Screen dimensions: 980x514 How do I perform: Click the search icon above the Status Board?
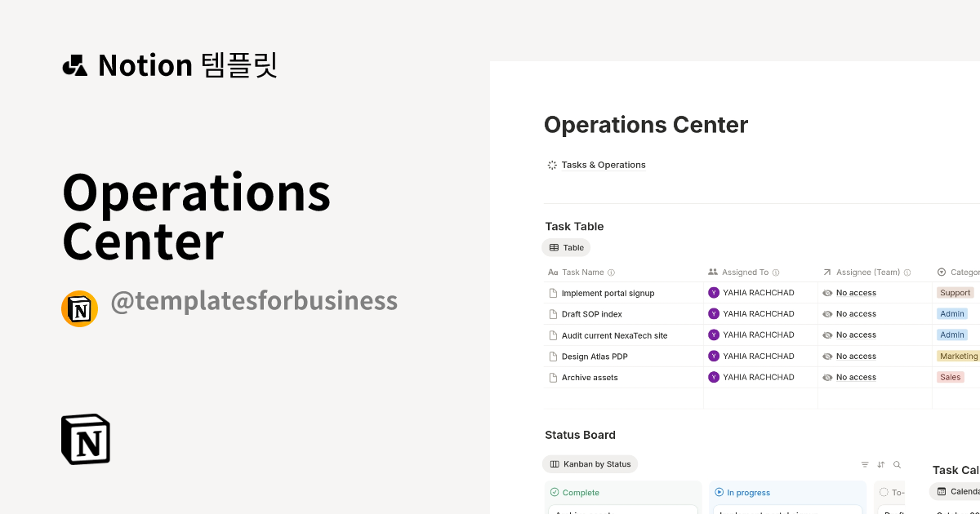(898, 464)
